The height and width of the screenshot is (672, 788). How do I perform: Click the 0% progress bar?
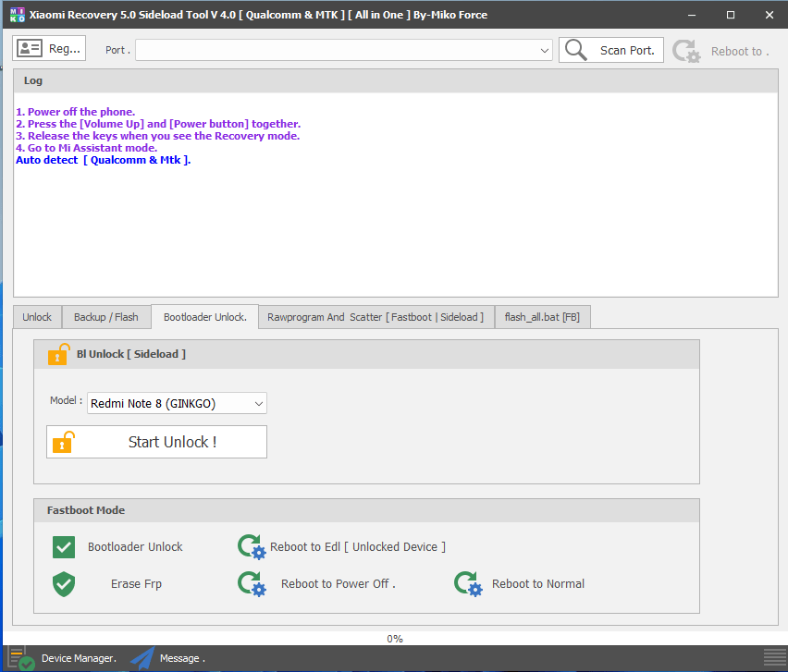pos(394,638)
